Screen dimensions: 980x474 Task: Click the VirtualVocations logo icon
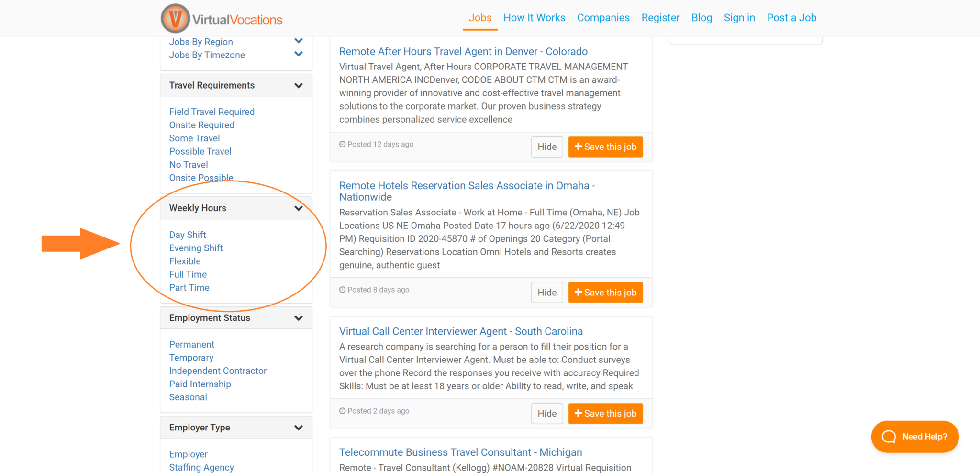click(175, 18)
